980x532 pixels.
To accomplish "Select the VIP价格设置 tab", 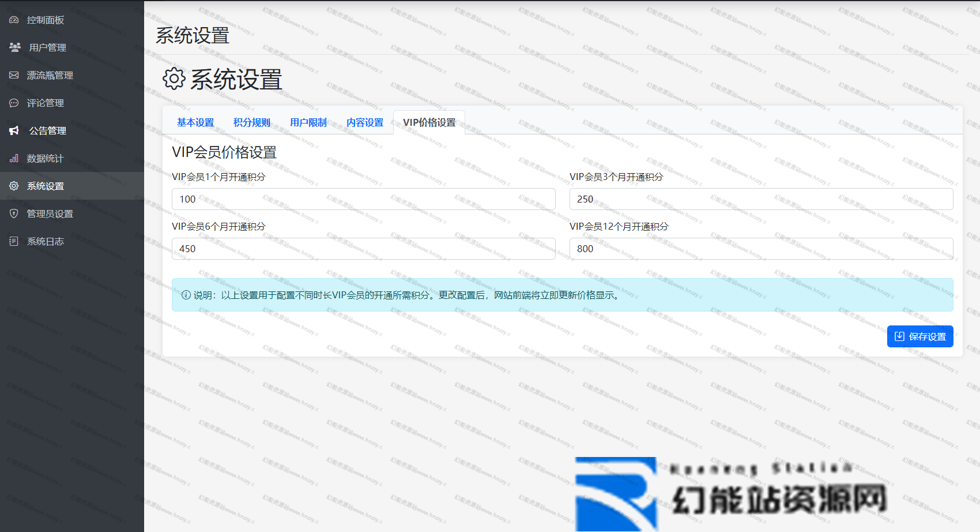I will [429, 122].
